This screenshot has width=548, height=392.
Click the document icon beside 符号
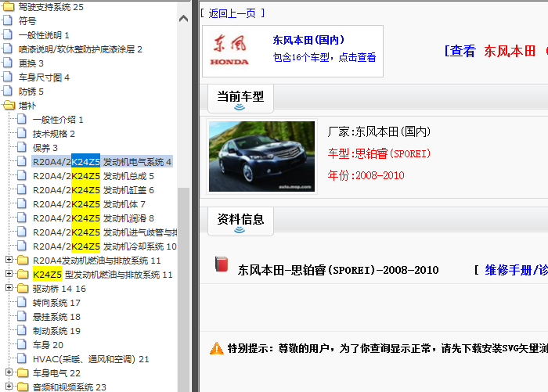[x=8, y=20]
